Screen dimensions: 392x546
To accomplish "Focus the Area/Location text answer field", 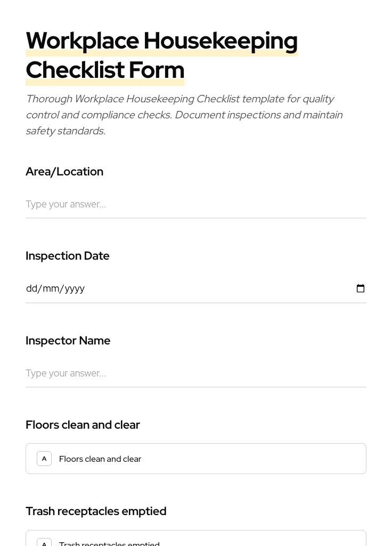I will 196,204.
